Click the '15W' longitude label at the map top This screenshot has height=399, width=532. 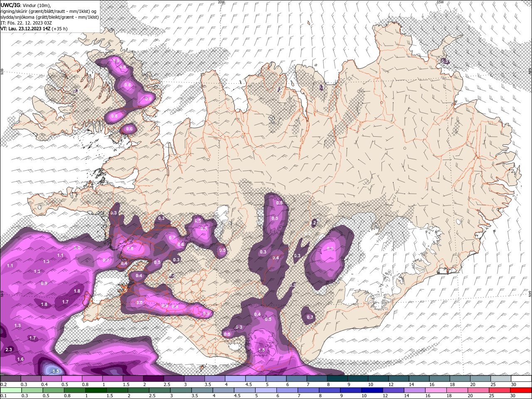pos(440,2)
